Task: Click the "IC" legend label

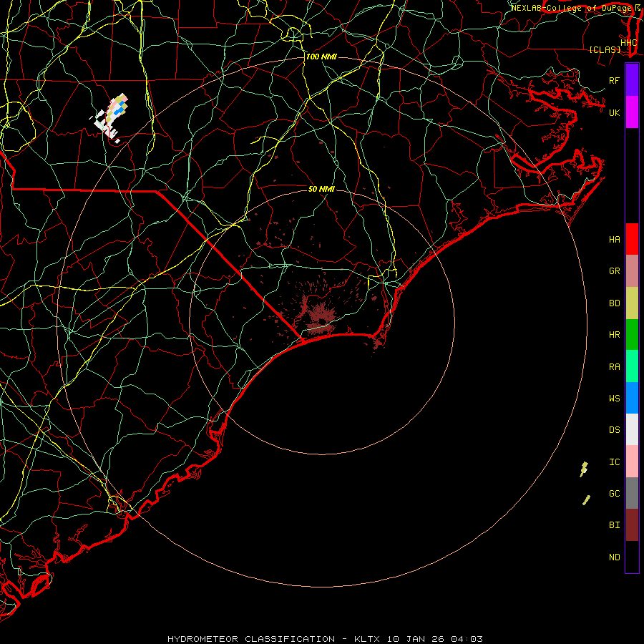Action: 614,462
